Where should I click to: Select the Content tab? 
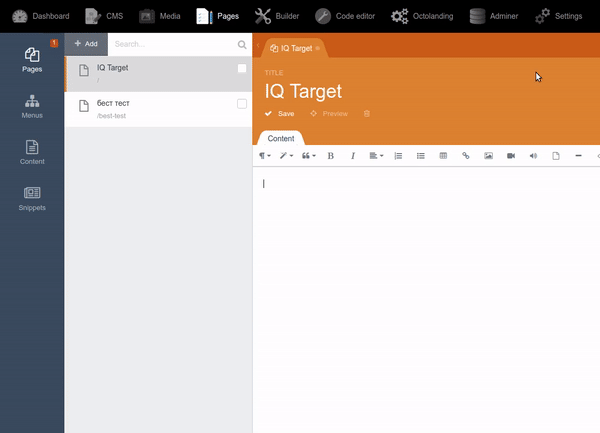281,138
